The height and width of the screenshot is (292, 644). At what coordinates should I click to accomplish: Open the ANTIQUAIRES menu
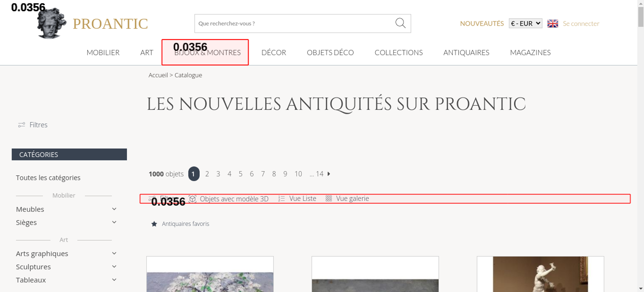pyautogui.click(x=466, y=52)
